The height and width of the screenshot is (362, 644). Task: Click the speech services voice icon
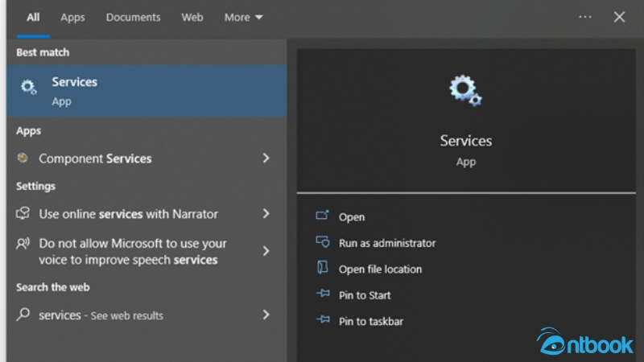pos(23,244)
